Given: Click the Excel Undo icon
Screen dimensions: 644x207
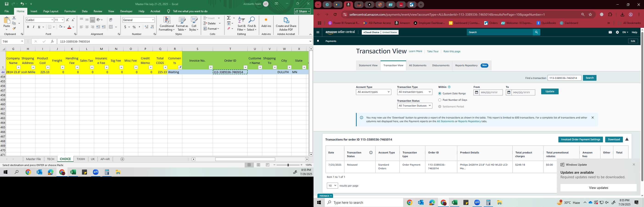Looking at the screenshot, I should (x=22, y=4).
